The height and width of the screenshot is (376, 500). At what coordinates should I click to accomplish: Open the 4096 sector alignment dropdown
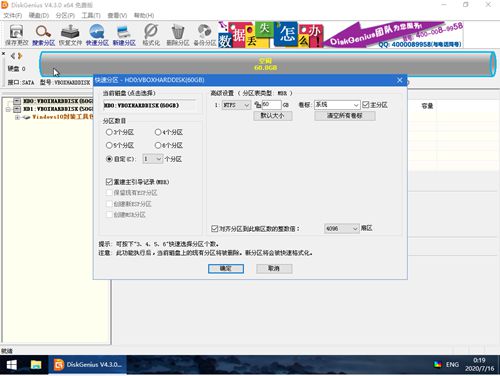pyautogui.click(x=342, y=228)
